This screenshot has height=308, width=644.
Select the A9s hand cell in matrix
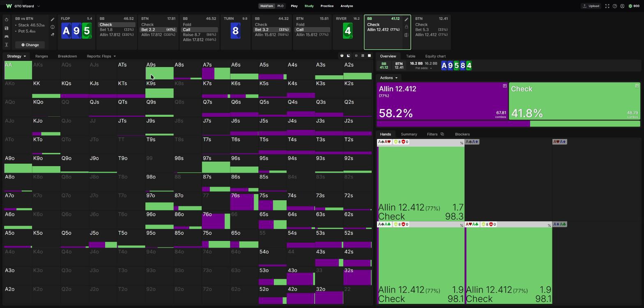159,70
